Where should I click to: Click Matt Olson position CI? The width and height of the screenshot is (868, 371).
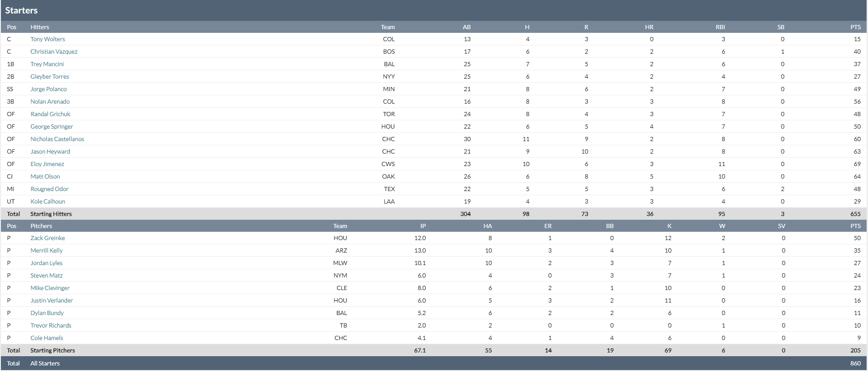10,177
